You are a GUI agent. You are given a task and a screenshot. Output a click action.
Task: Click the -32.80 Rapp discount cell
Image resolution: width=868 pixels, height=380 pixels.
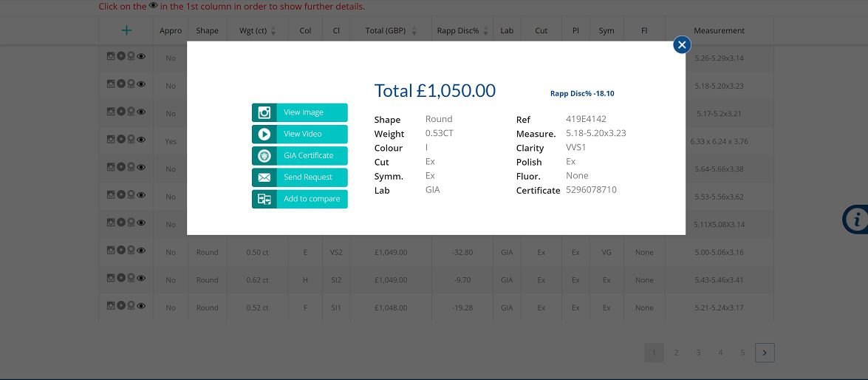pos(462,253)
